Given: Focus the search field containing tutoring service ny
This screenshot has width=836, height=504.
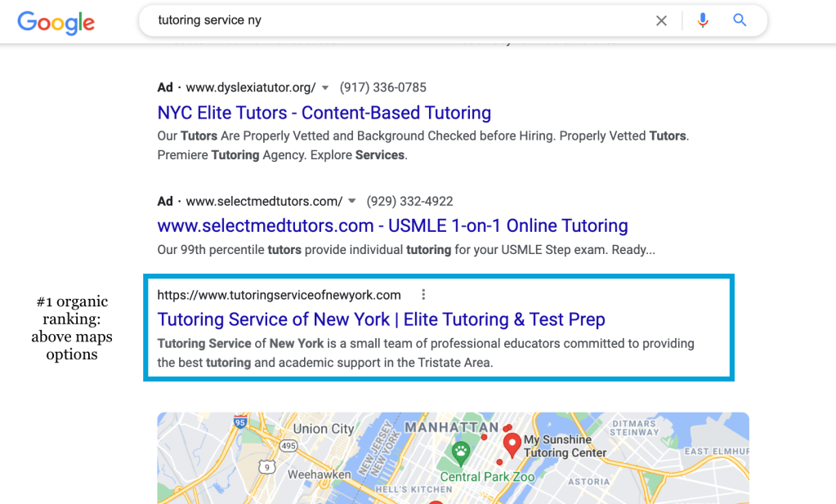Looking at the screenshot, I should coord(392,21).
